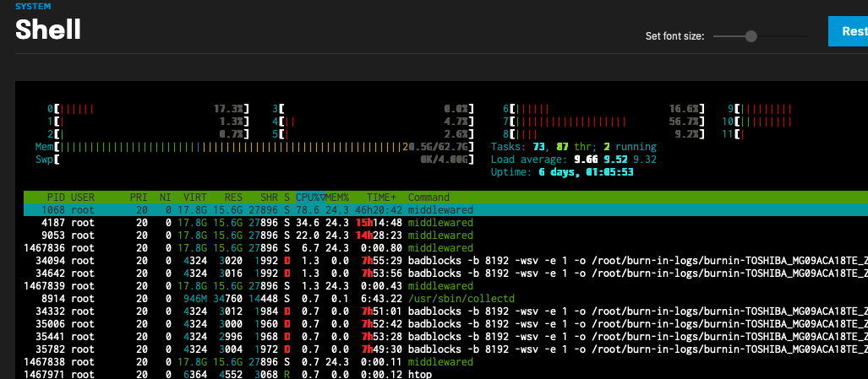The width and height of the screenshot is (868, 379).
Task: Sort by the CPU% column header
Action: point(308,197)
